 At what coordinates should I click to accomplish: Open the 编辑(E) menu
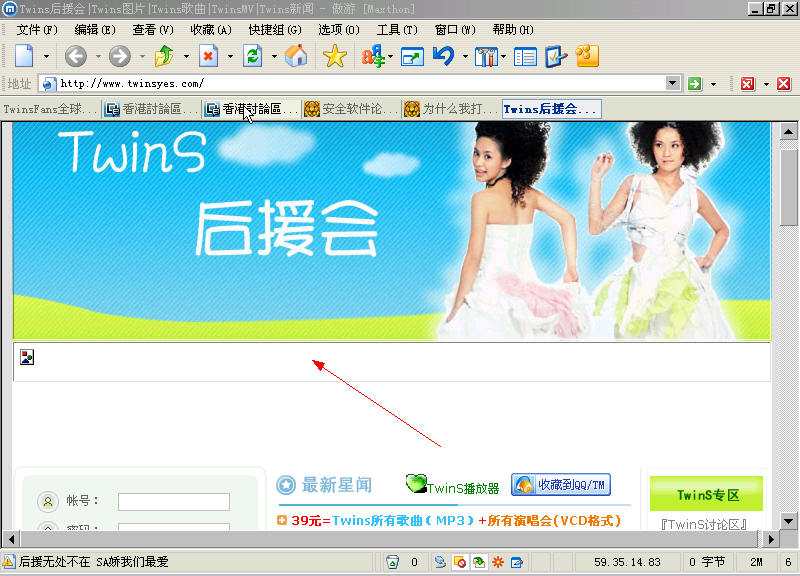pos(95,30)
